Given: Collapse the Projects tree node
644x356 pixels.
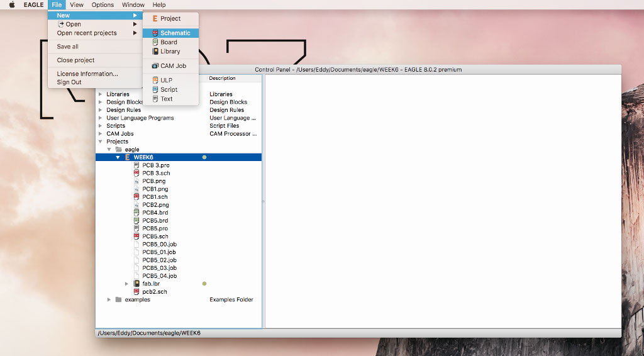Looking at the screenshot, I should 100,142.
